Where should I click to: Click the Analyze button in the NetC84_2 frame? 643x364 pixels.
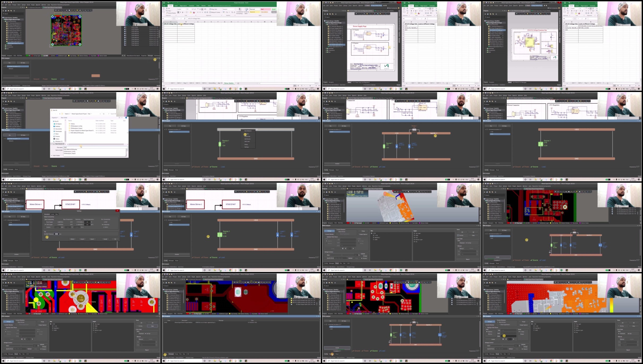point(337,164)
